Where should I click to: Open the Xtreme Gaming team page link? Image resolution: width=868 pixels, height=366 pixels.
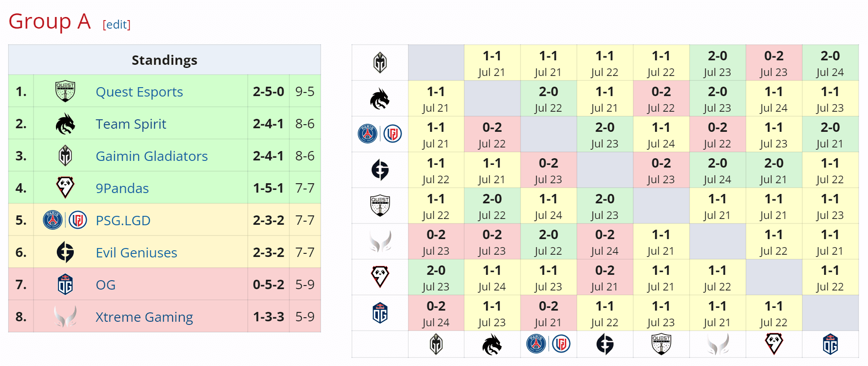coord(144,317)
